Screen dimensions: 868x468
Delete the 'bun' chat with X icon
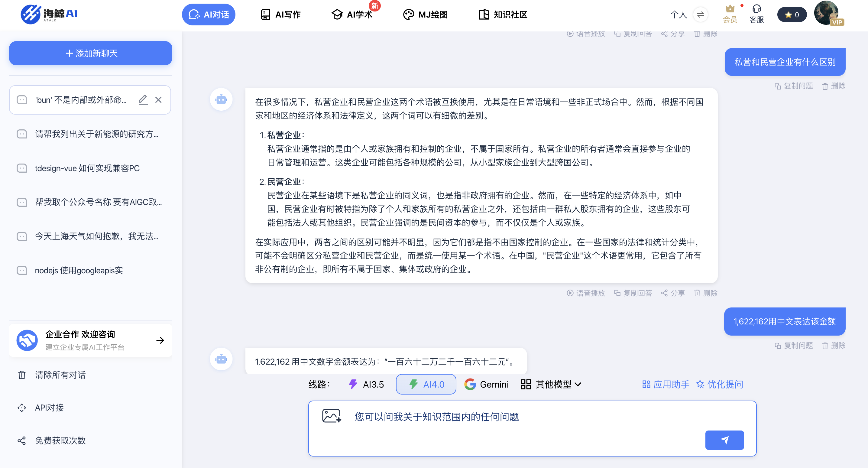point(158,100)
